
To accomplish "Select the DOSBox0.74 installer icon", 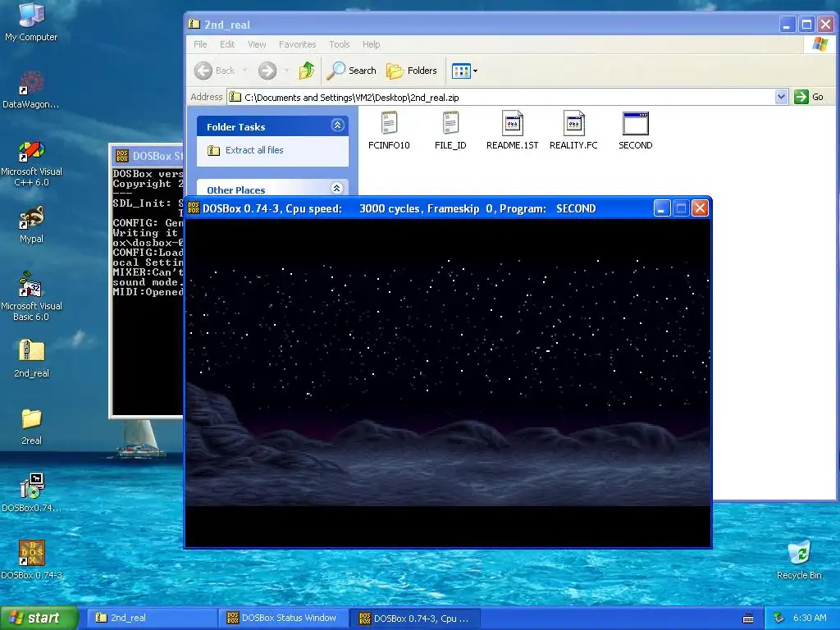I will pos(31,493).
